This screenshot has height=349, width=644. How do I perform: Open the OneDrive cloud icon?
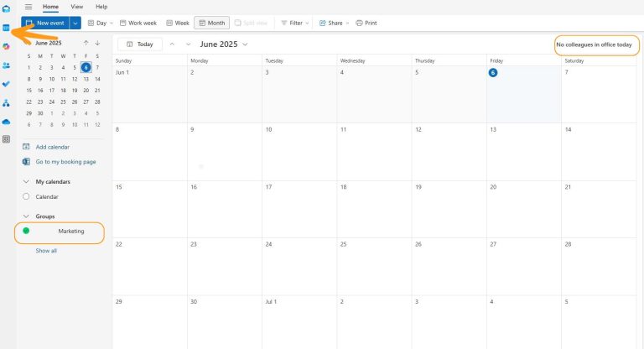6,122
